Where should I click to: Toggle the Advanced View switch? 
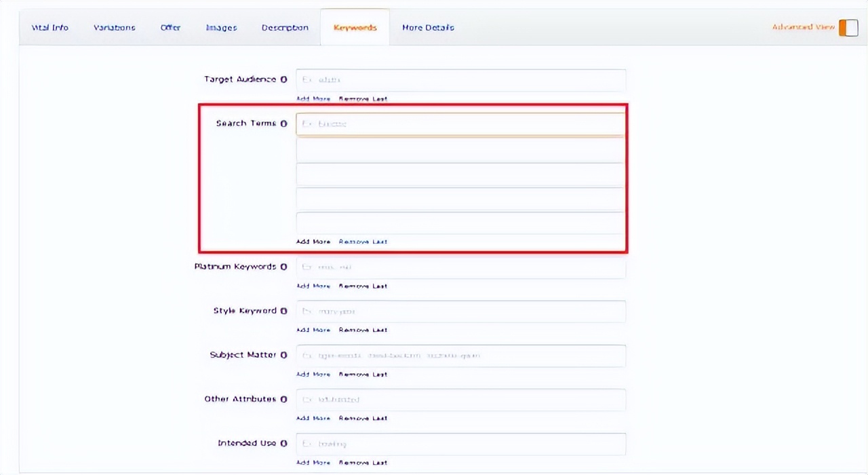[x=848, y=28]
